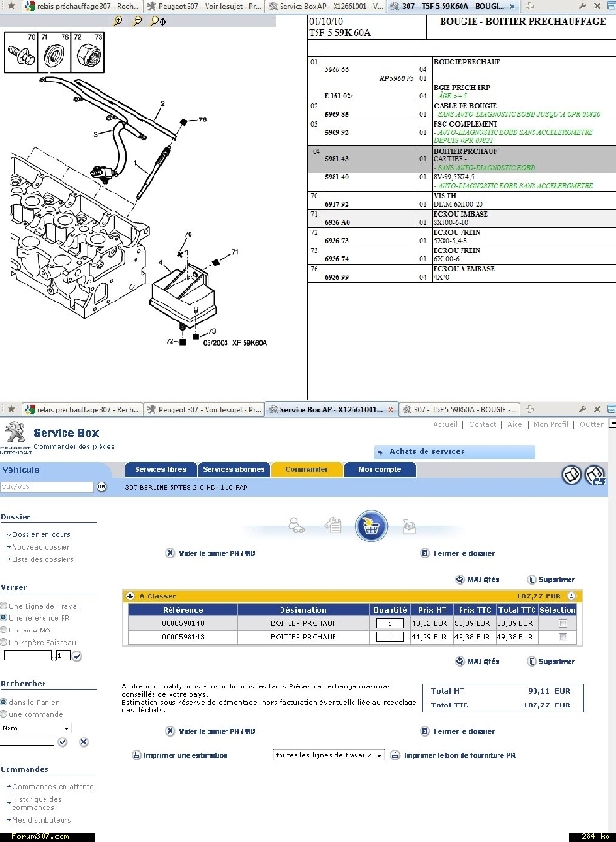Click the reference input box under Verser

(27, 656)
